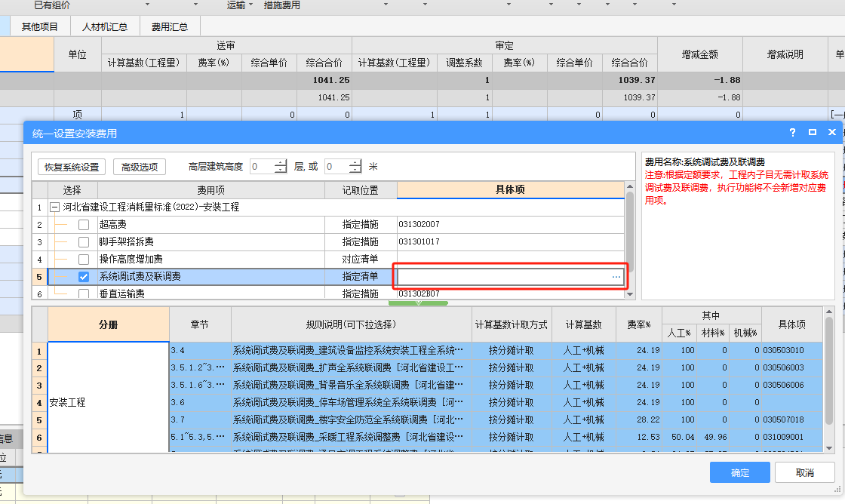This screenshot has width=845, height=504.
Task: Click the green splitter handle between the two tables
Action: pyautogui.click(x=418, y=303)
